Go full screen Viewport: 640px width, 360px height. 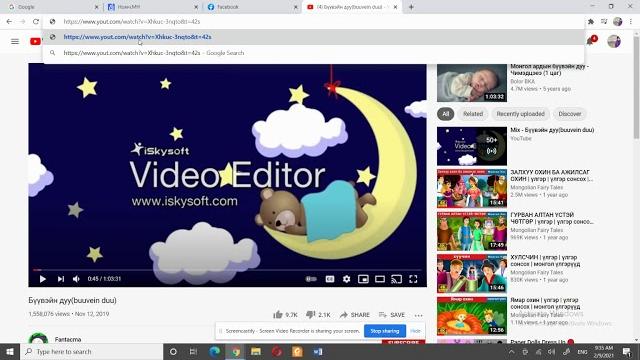pos(413,279)
